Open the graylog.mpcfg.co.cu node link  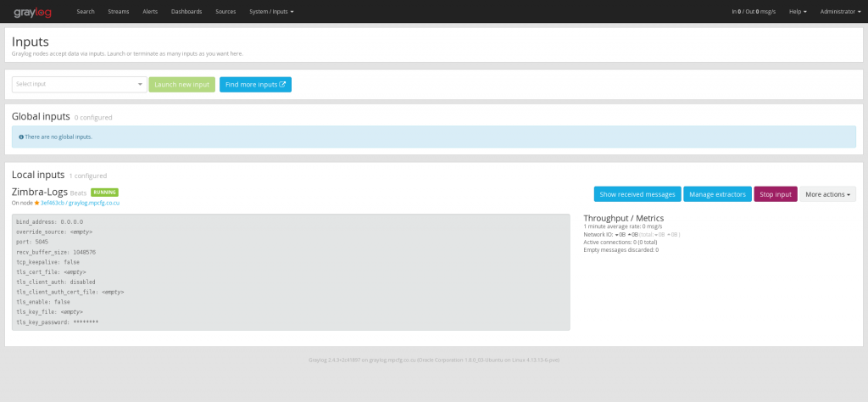[x=94, y=204]
